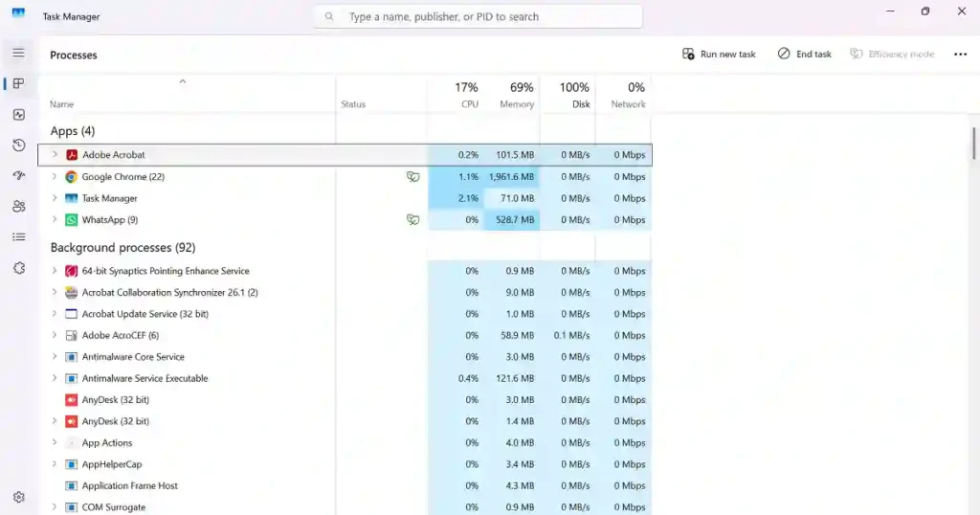Open the more options ellipsis menu

[961, 55]
